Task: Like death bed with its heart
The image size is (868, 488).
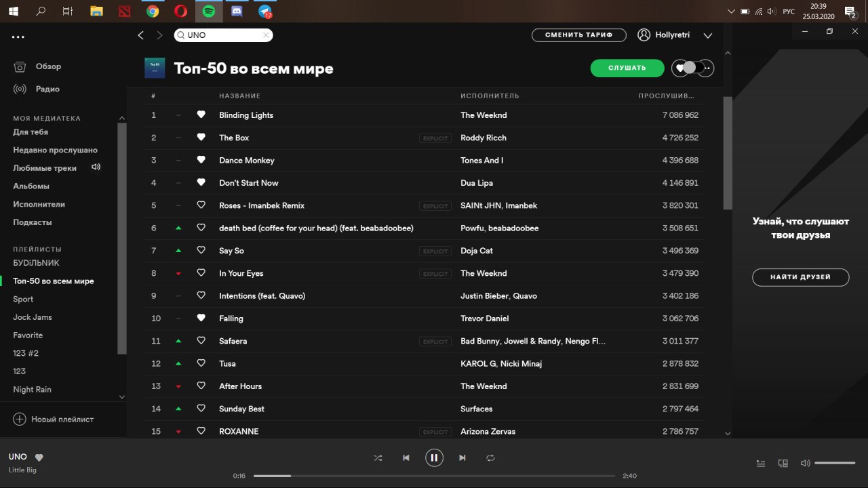Action: (201, 228)
